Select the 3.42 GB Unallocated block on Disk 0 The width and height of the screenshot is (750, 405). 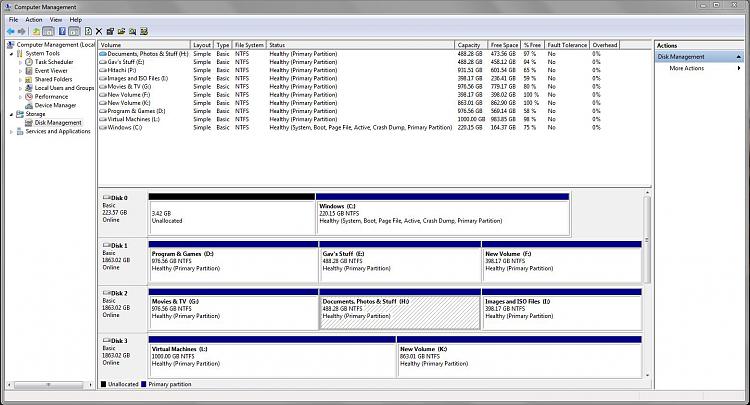click(x=232, y=214)
